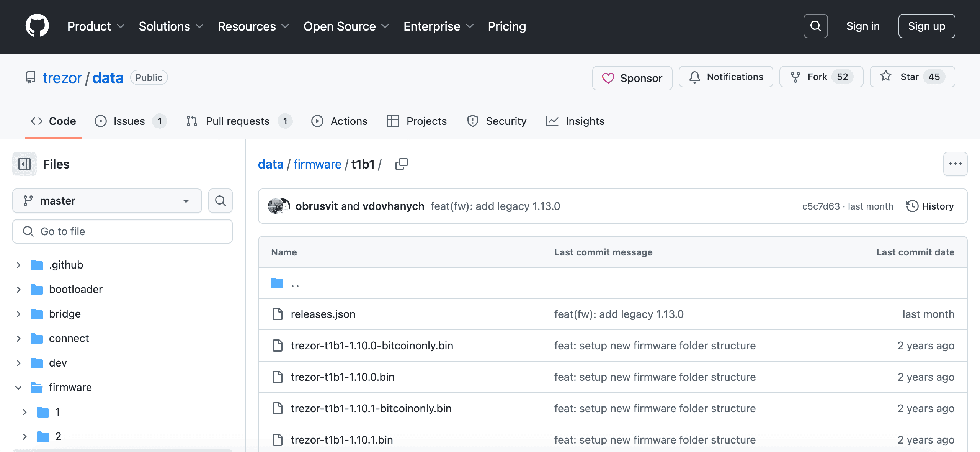Viewport: 980px width, 452px height.
Task: Click the Star icon
Action: pos(886,76)
